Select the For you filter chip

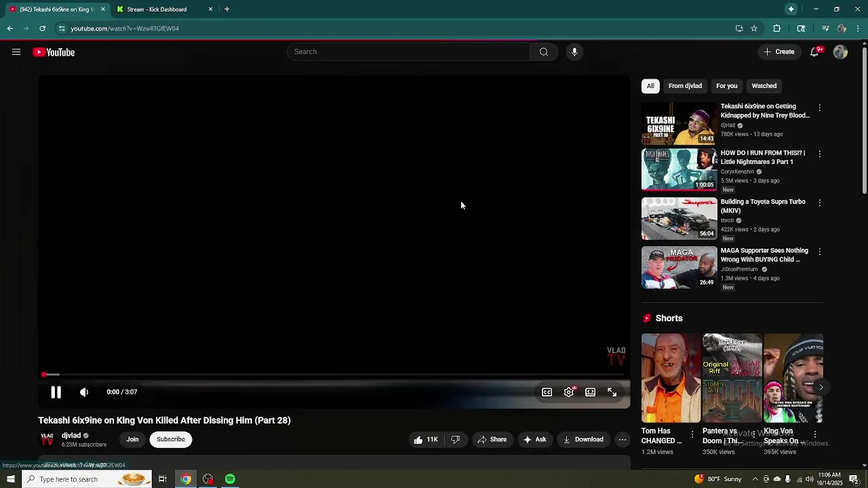726,86
